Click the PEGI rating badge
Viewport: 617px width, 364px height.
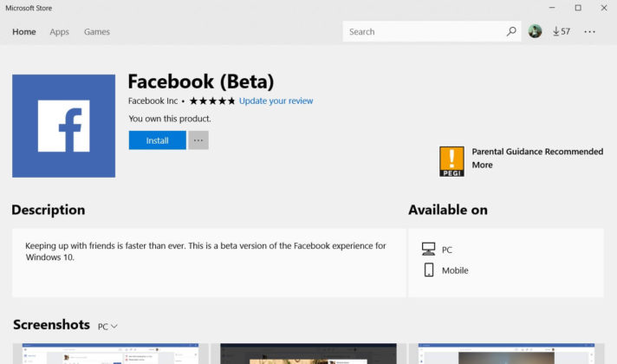coord(451,161)
